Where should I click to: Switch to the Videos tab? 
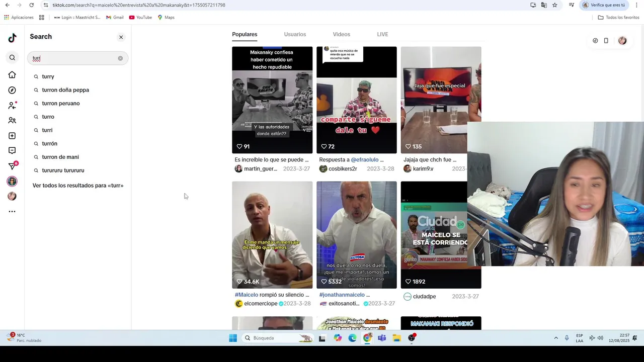(x=341, y=34)
